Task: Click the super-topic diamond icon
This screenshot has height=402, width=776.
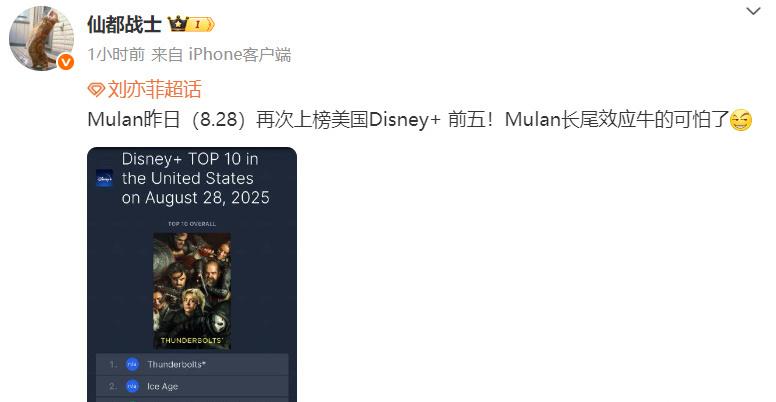Action: point(96,90)
